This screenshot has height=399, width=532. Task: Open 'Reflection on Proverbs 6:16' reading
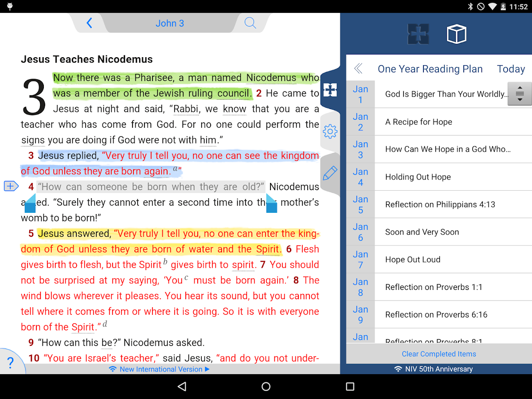(x=454, y=314)
